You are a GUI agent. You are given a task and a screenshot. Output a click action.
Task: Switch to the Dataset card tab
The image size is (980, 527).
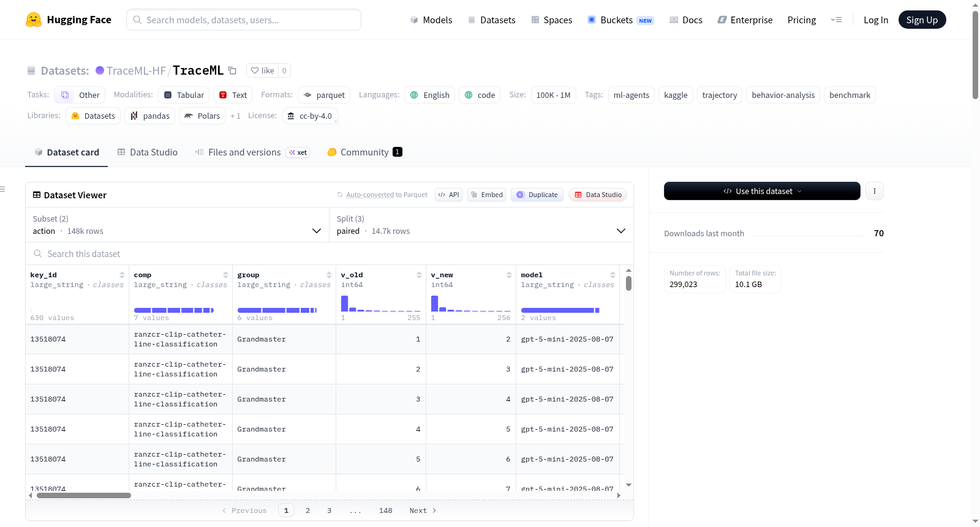(x=66, y=152)
